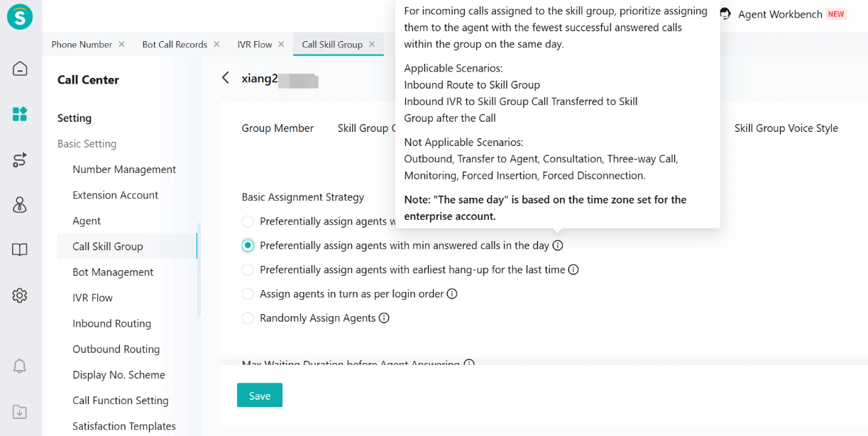868x436 pixels.
Task: Click info icon beside Randomly Assign Agents
Action: tap(384, 318)
